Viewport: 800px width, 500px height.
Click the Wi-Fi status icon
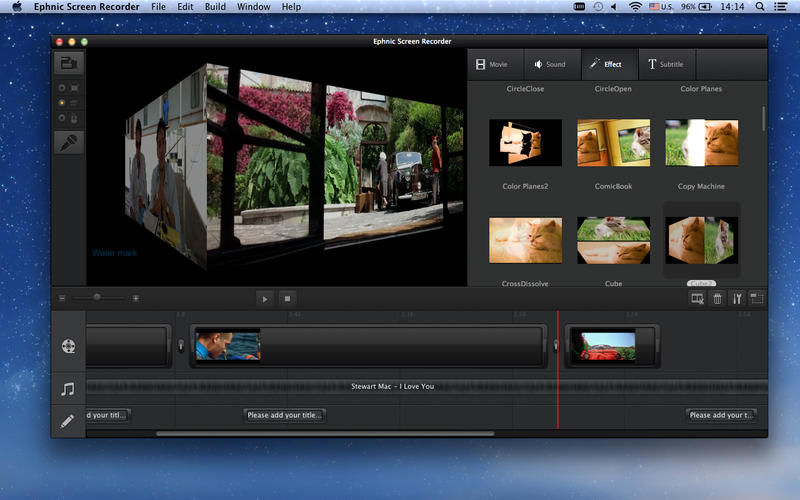click(635, 7)
